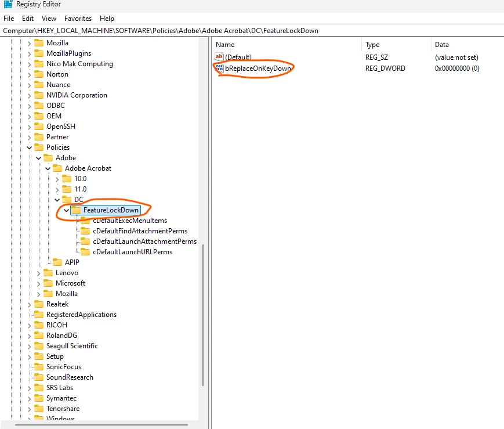Click the Data column header
Viewport: 504px width, 429px height.
[x=441, y=45]
